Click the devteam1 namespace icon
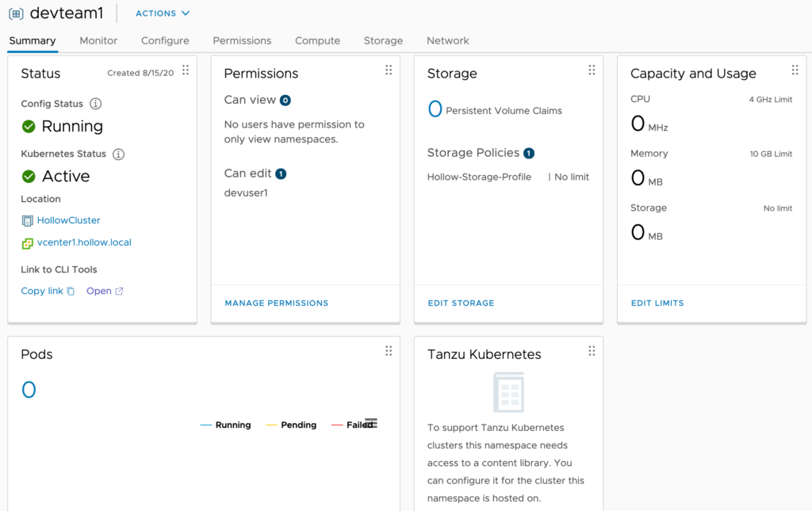812x511 pixels. point(16,13)
